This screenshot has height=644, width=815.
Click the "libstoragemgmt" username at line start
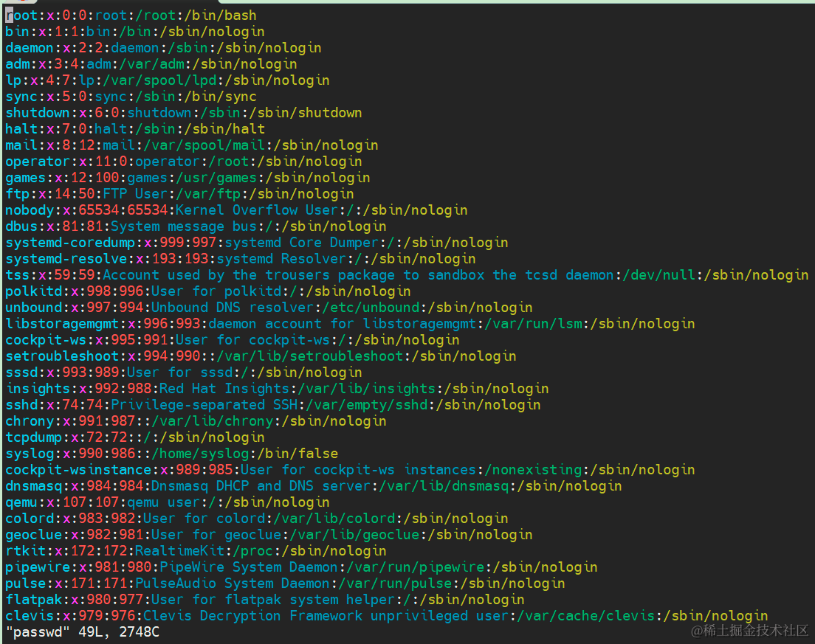pos(62,324)
